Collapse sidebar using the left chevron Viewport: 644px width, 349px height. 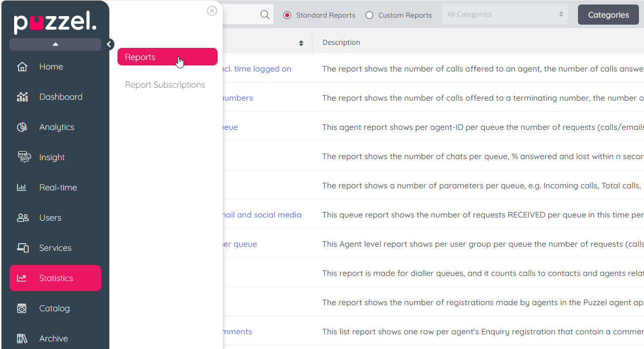pos(109,44)
